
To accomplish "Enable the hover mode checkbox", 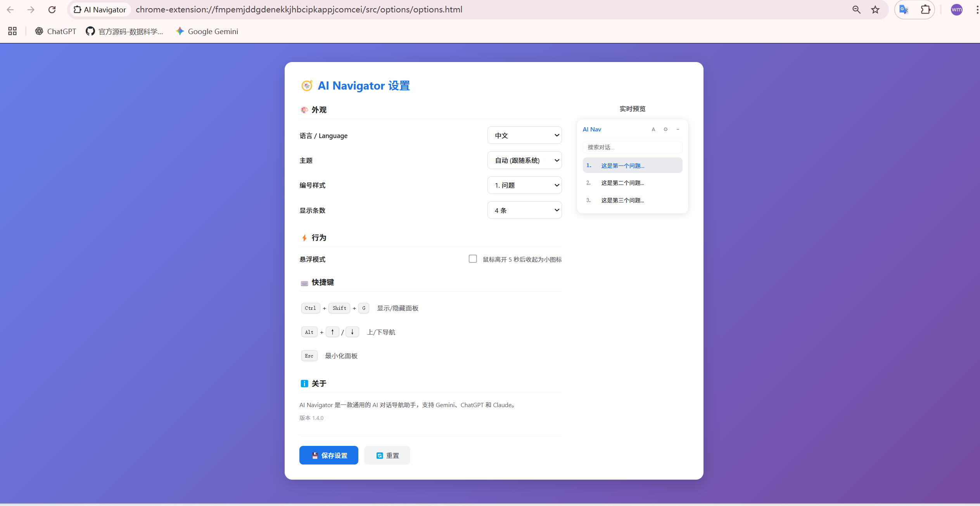I will pyautogui.click(x=472, y=259).
